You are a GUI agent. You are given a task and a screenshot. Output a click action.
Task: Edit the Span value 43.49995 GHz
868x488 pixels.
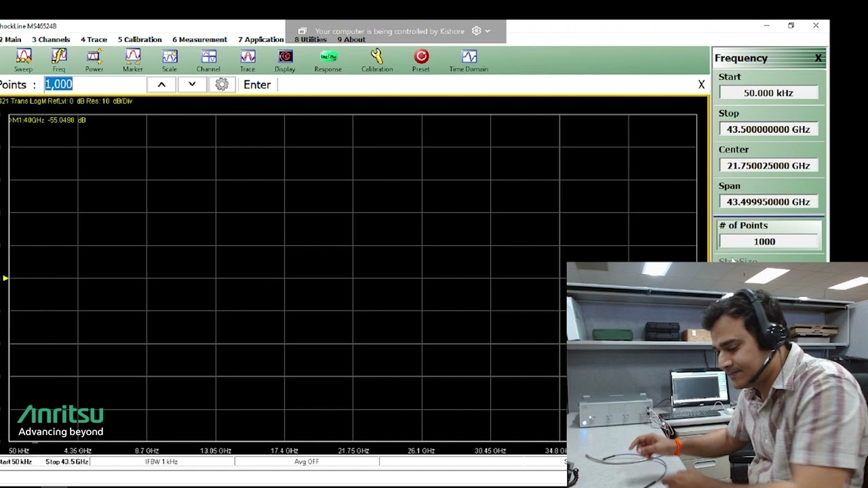768,202
